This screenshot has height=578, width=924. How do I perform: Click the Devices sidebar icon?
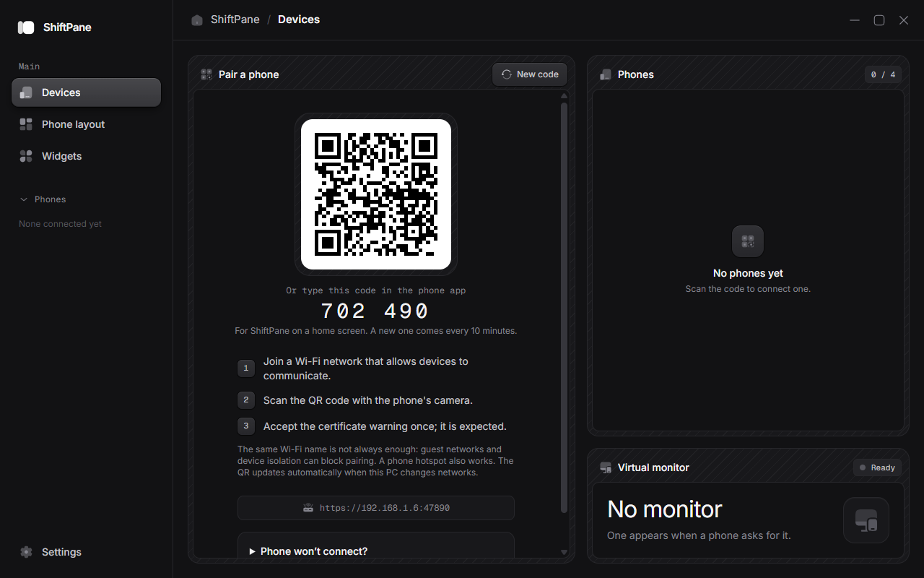click(26, 92)
